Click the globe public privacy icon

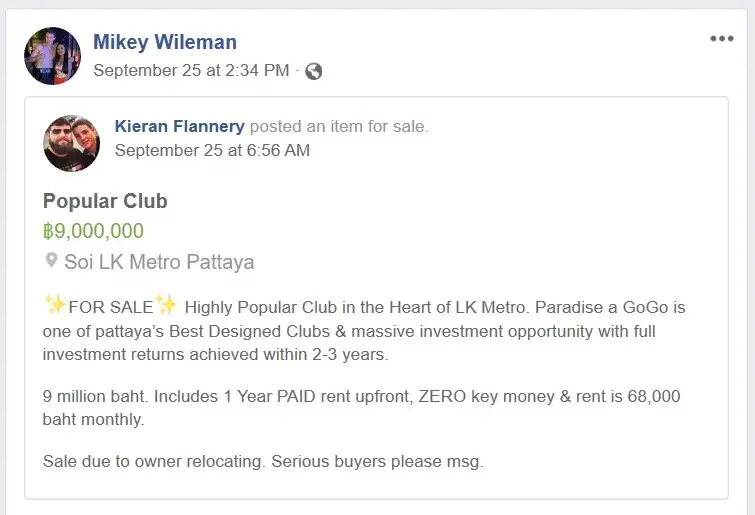[314, 71]
